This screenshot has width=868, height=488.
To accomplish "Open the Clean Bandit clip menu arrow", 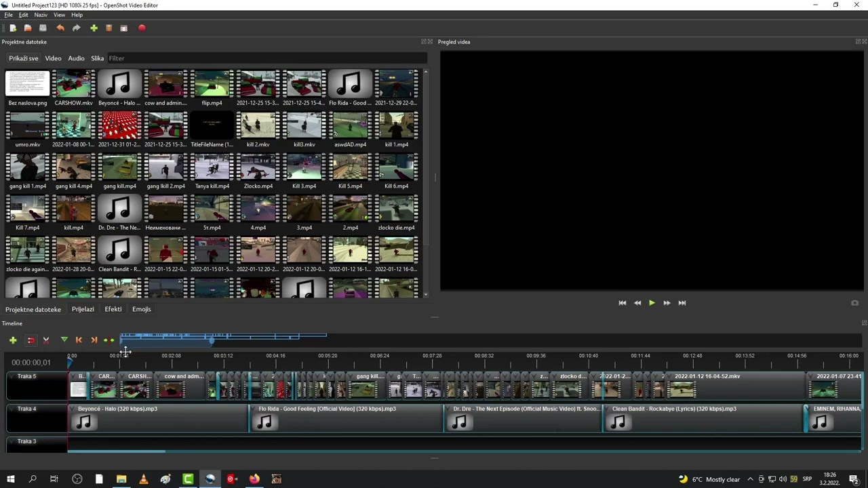I will click(x=608, y=409).
